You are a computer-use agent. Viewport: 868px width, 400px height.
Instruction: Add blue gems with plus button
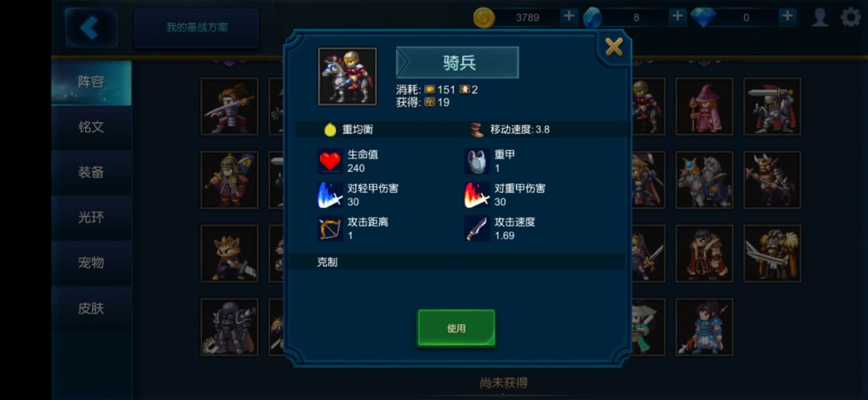678,17
